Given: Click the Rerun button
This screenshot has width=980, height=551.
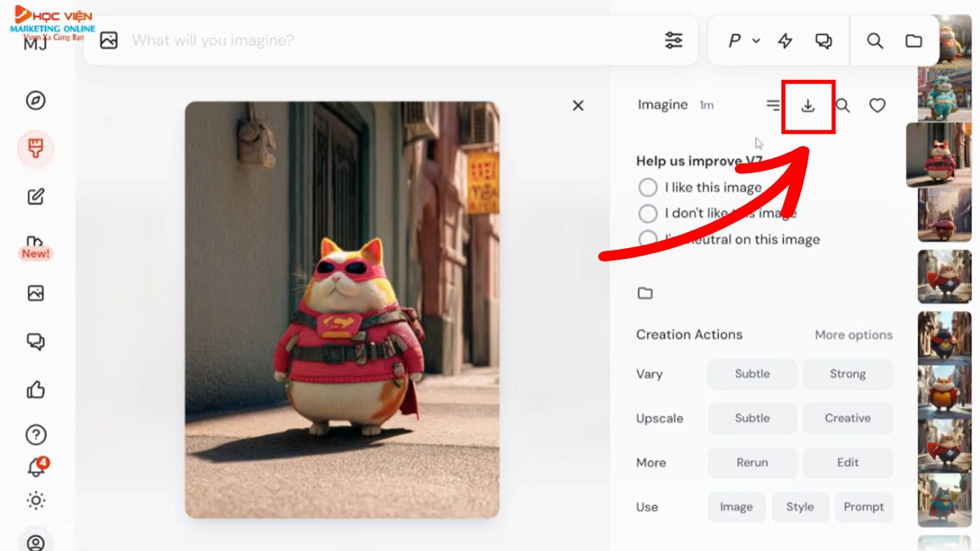Looking at the screenshot, I should tap(752, 462).
